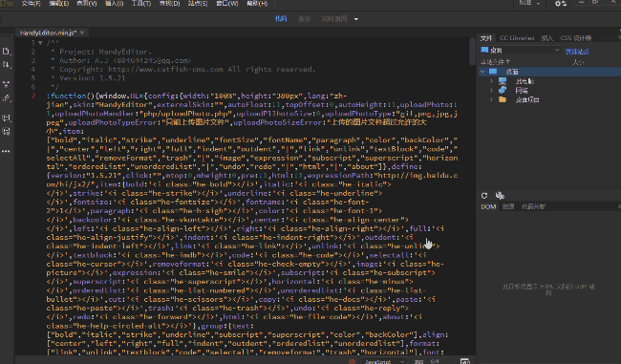Switch to the 实时视图 live view
Viewport: 621px width, 364px height.
(334, 18)
